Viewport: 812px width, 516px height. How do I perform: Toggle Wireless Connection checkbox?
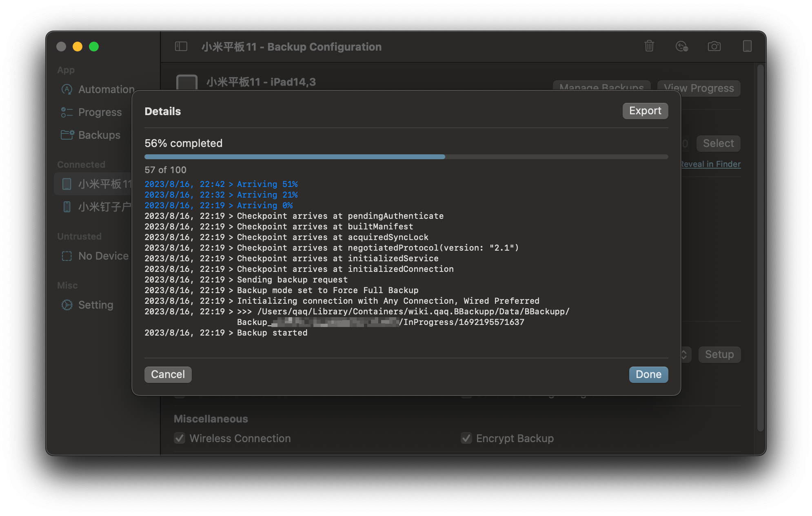click(x=180, y=438)
